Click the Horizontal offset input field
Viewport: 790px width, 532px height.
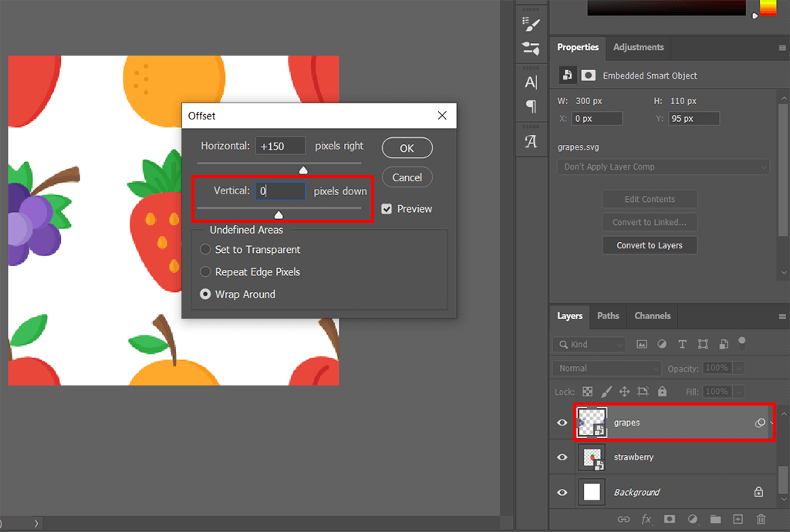280,146
